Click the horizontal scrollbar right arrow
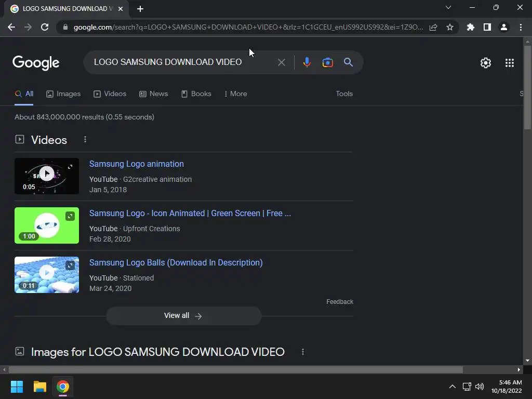 click(x=519, y=369)
